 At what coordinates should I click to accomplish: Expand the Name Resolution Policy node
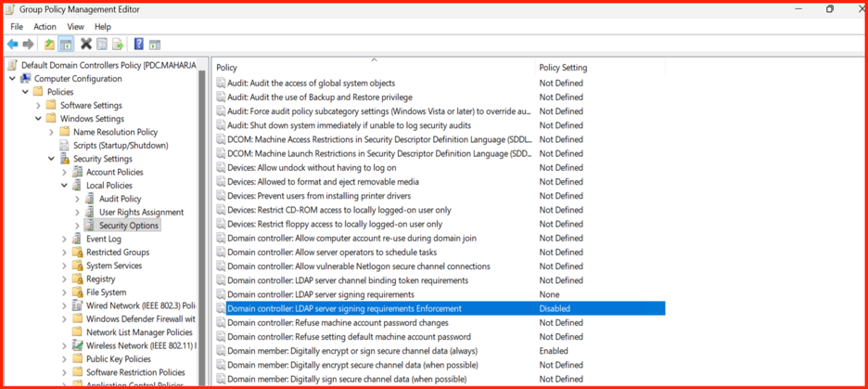click(x=52, y=132)
